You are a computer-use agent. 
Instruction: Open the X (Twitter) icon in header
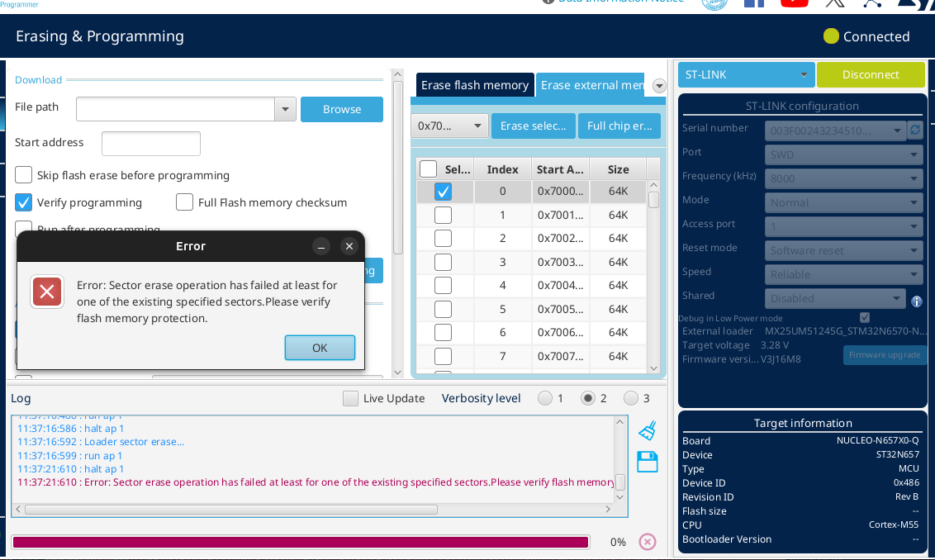(x=835, y=2)
